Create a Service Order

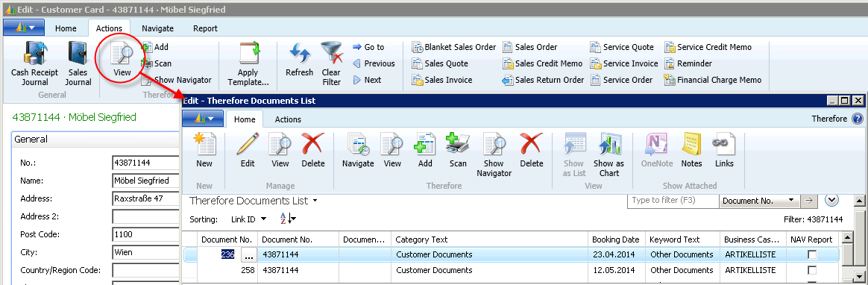622,80
